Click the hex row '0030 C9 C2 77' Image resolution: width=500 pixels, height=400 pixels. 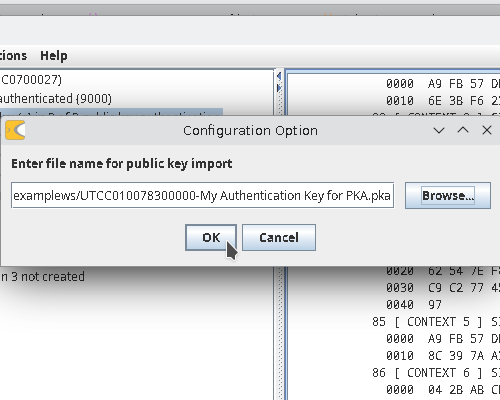(443, 287)
